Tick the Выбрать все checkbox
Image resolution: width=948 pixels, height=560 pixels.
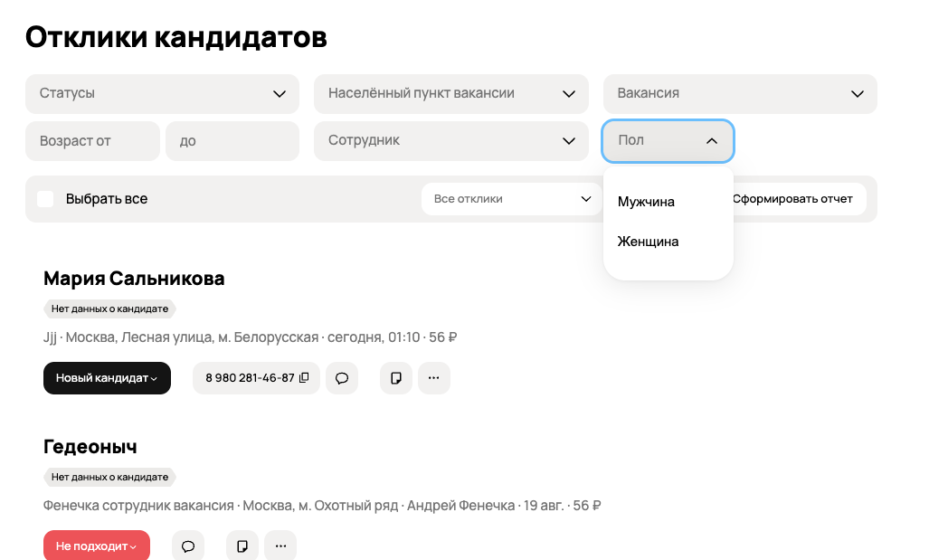coord(45,199)
